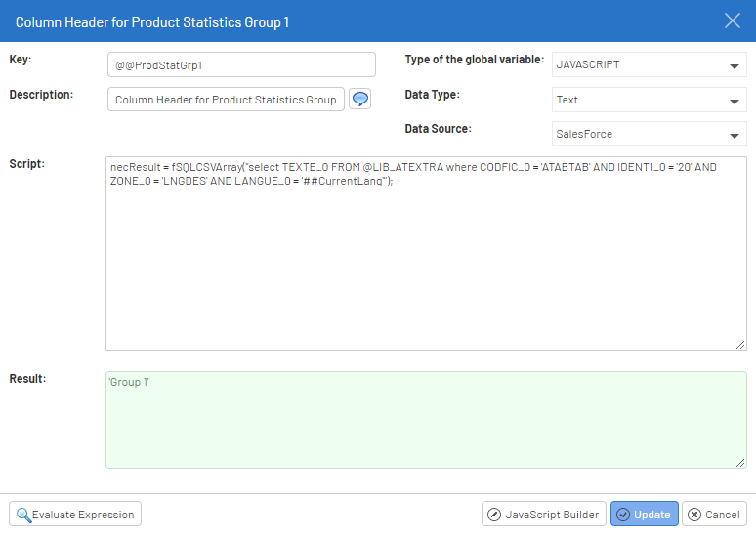Click the Script box resize handle

[x=740, y=344]
